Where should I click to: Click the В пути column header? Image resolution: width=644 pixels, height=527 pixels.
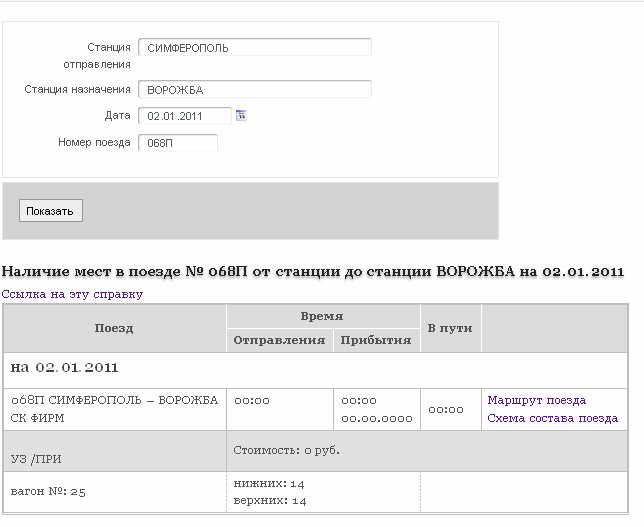(x=449, y=328)
